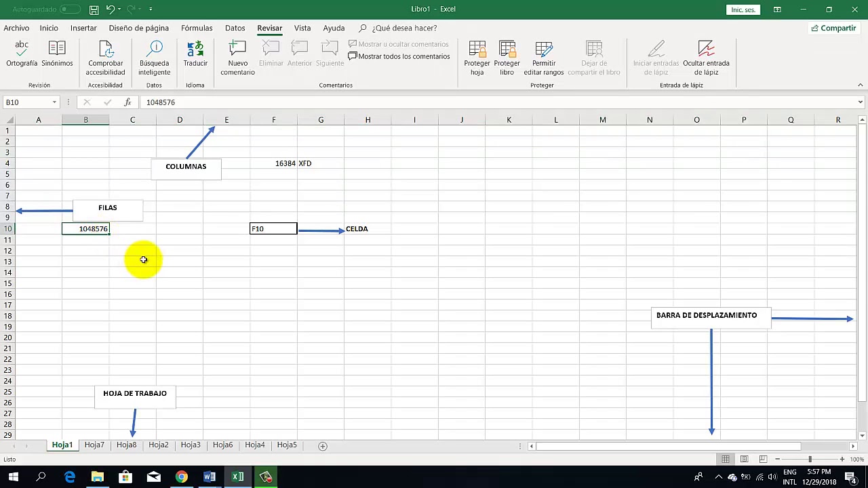868x488 pixels.
Task: Open the Archivo menu
Action: [x=16, y=28]
